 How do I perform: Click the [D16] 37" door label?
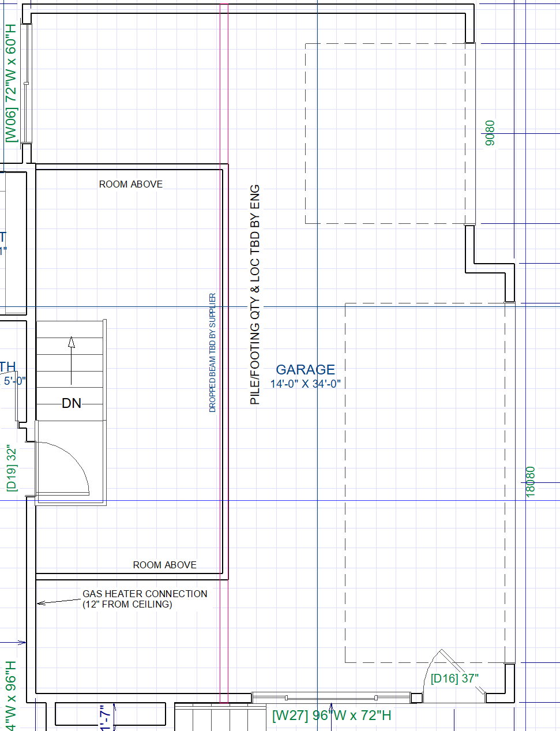pos(454,678)
